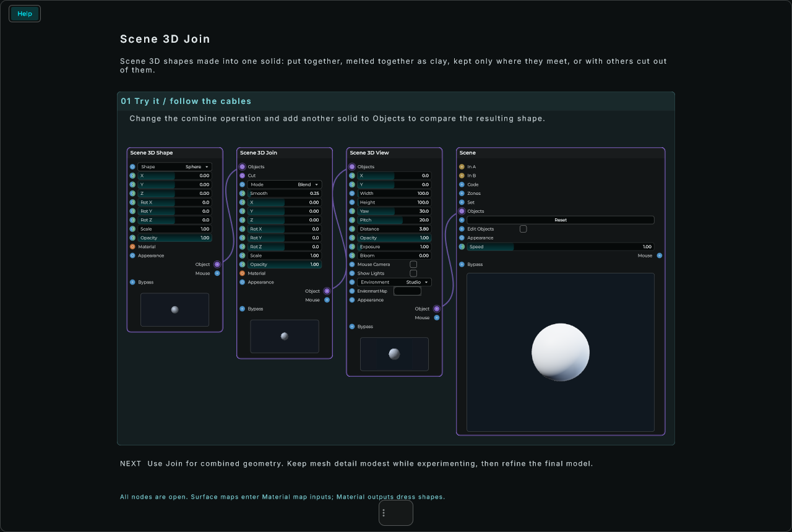Enable the Show Lights checkbox
The height and width of the screenshot is (532, 792).
(x=413, y=273)
